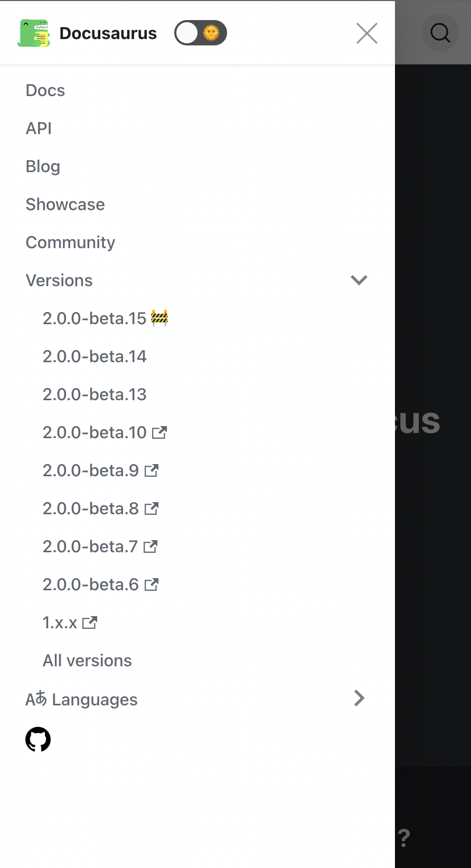Select version 2.0.0-beta.15
This screenshot has width=471, height=868.
(x=94, y=318)
